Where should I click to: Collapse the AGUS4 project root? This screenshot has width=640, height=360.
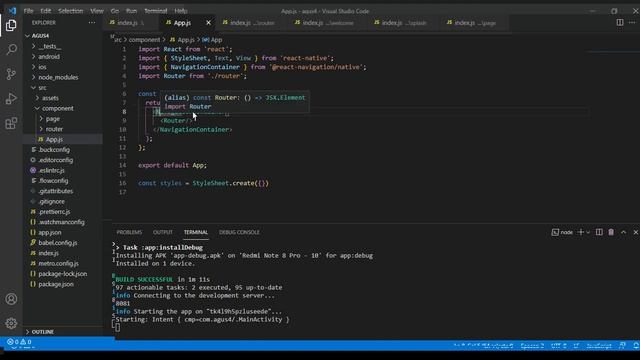(x=62, y=36)
